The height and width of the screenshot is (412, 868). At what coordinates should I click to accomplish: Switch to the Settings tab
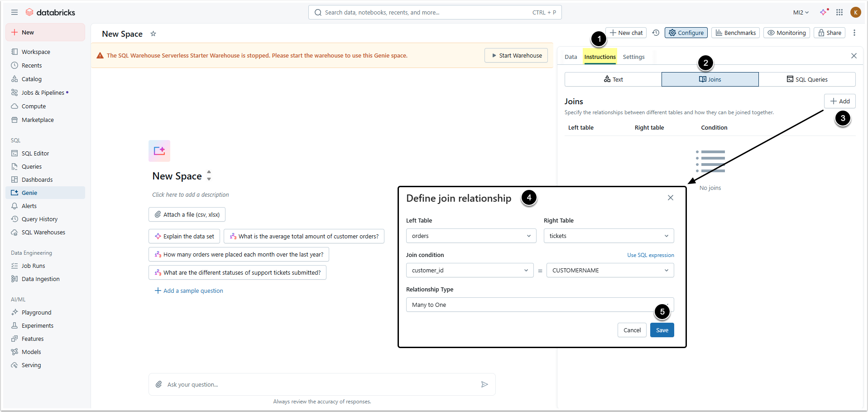pos(633,57)
